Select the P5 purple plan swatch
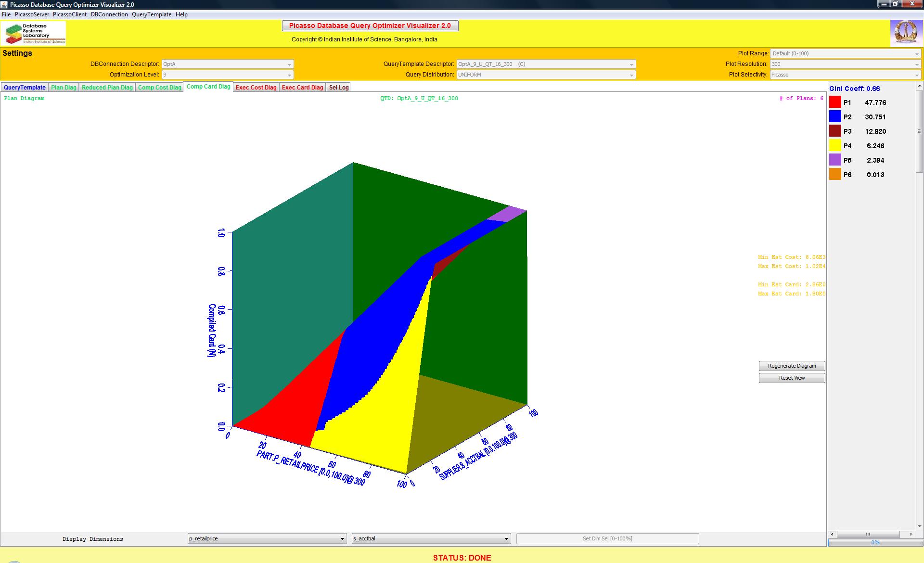The height and width of the screenshot is (563, 924). tap(835, 160)
